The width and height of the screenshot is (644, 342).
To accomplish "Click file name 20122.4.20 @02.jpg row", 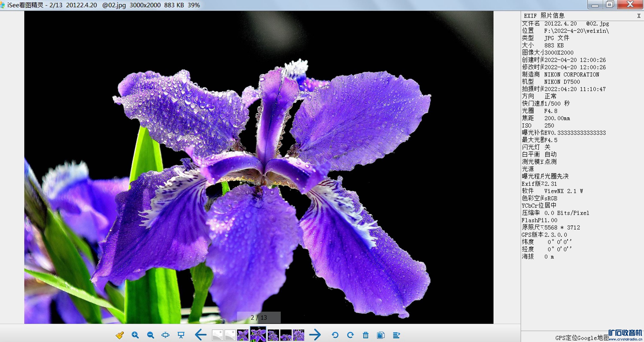I will (565, 23).
